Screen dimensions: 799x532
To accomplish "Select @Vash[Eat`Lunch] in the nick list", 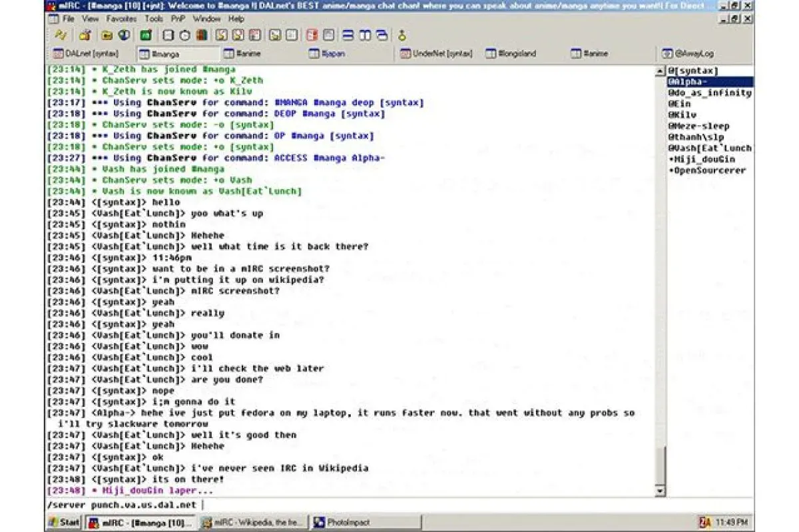I will 709,148.
